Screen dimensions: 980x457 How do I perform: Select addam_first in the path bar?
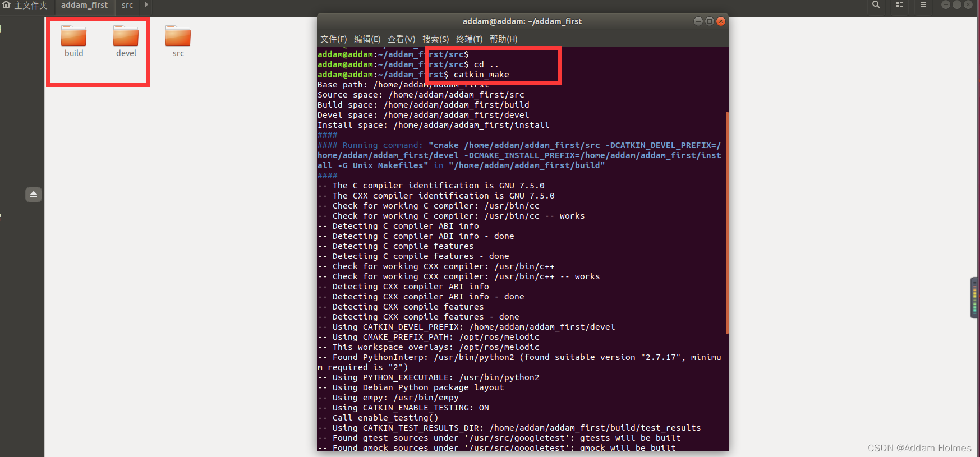click(x=85, y=6)
